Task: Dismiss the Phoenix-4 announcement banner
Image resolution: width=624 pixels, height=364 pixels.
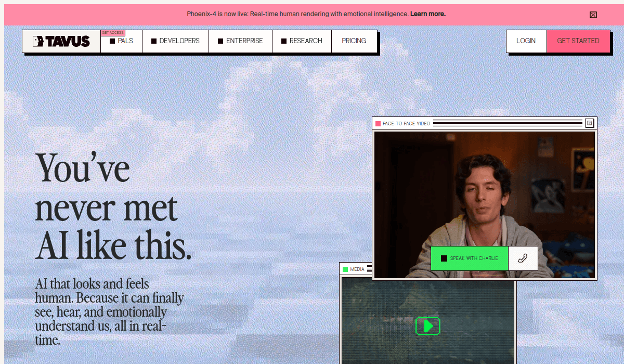Action: 593,15
